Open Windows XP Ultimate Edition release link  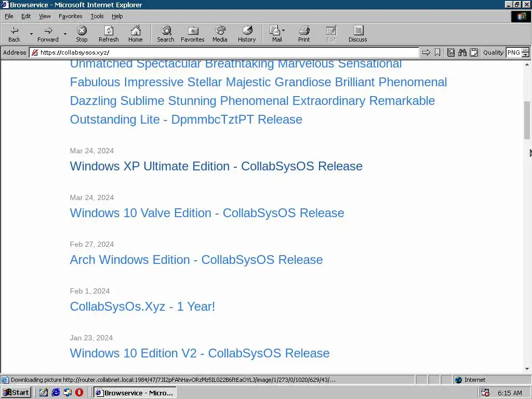(x=216, y=166)
